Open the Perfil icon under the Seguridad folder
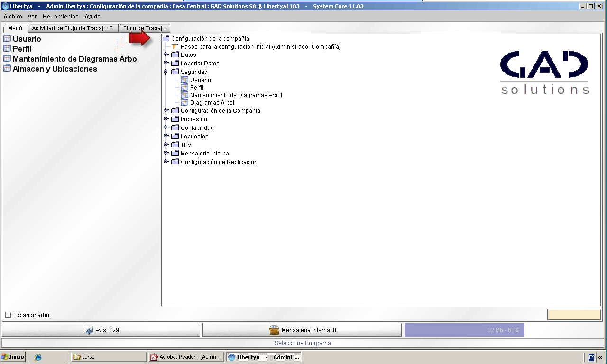607x364 pixels. 184,87
